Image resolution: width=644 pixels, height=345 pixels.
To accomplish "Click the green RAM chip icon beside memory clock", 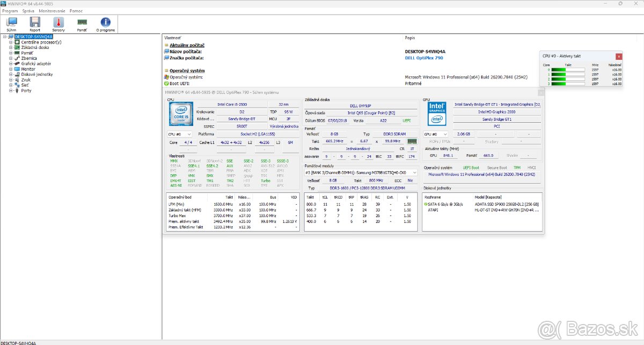I will pos(412,141).
